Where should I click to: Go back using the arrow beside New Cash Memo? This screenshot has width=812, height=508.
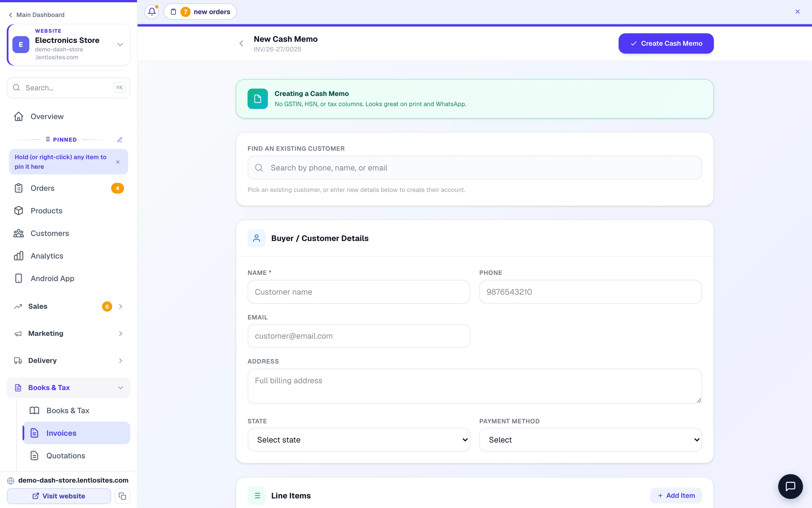pyautogui.click(x=241, y=44)
